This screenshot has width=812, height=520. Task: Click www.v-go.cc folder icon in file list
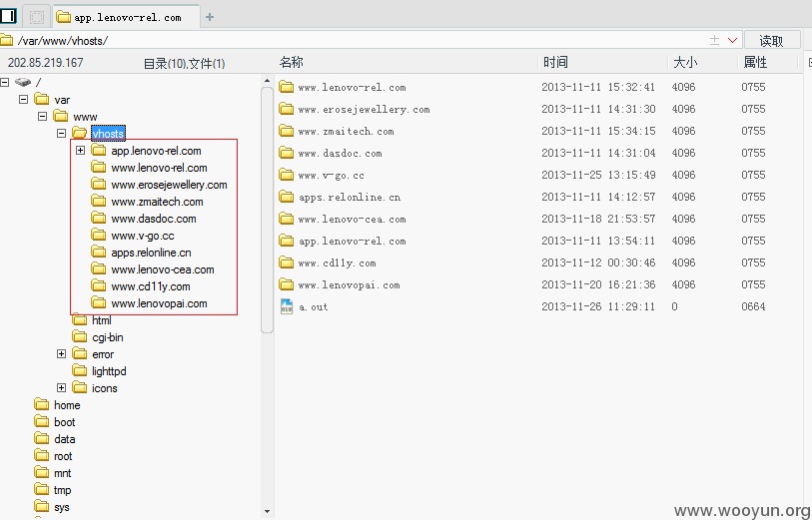(286, 175)
